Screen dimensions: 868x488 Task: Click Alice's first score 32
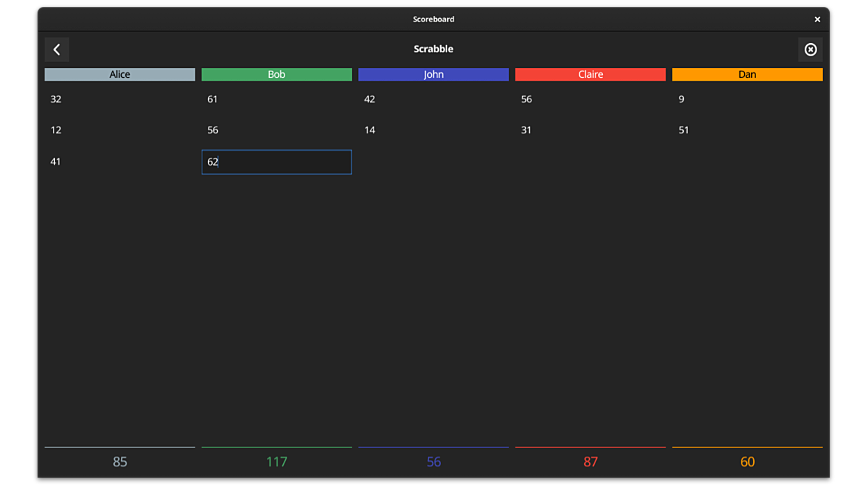[56, 99]
